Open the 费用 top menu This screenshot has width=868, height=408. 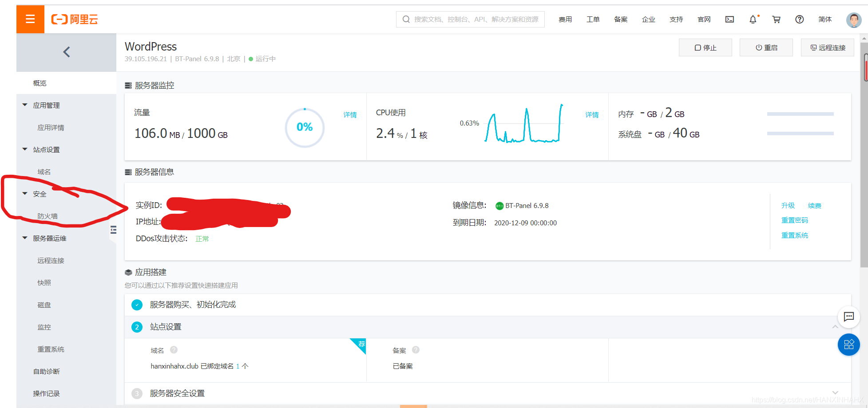tap(565, 19)
